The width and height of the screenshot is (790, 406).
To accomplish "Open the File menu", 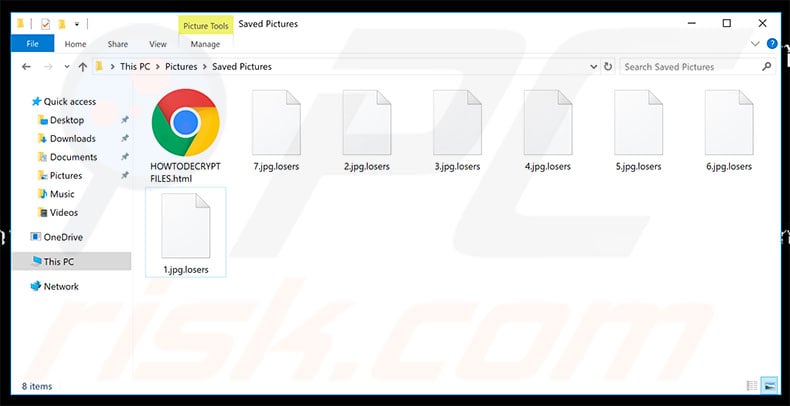I will [x=32, y=44].
